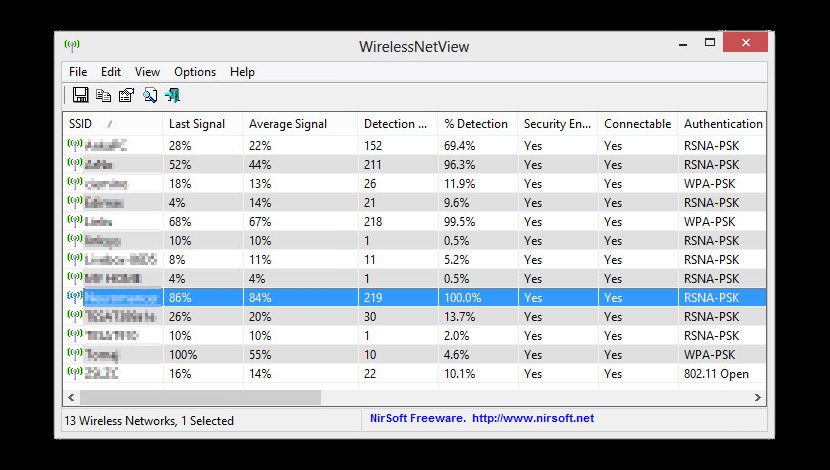Open the File menu

click(78, 72)
